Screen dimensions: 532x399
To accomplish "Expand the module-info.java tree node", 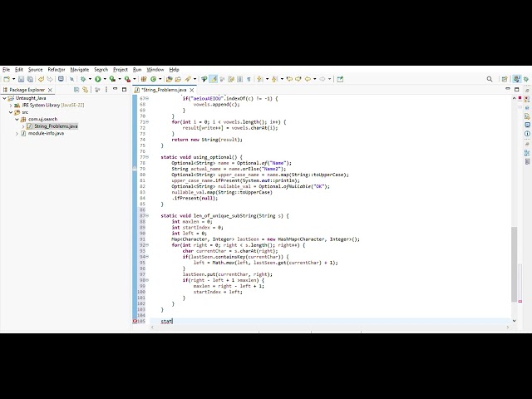I will 17,133.
